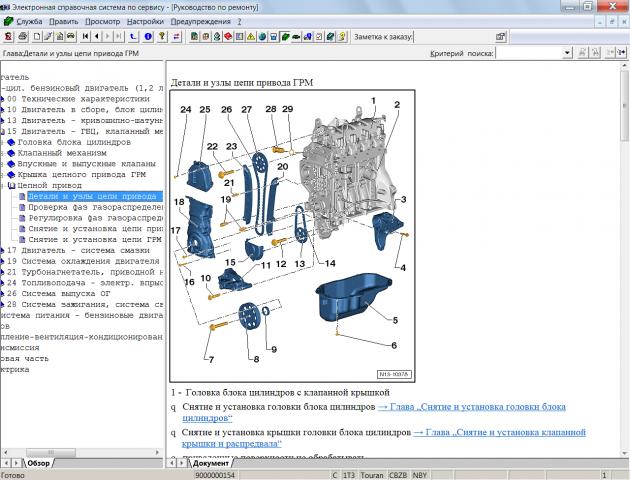Click the pressed green book toolbar icon
Screen dimensions: 630x480
pos(285,37)
